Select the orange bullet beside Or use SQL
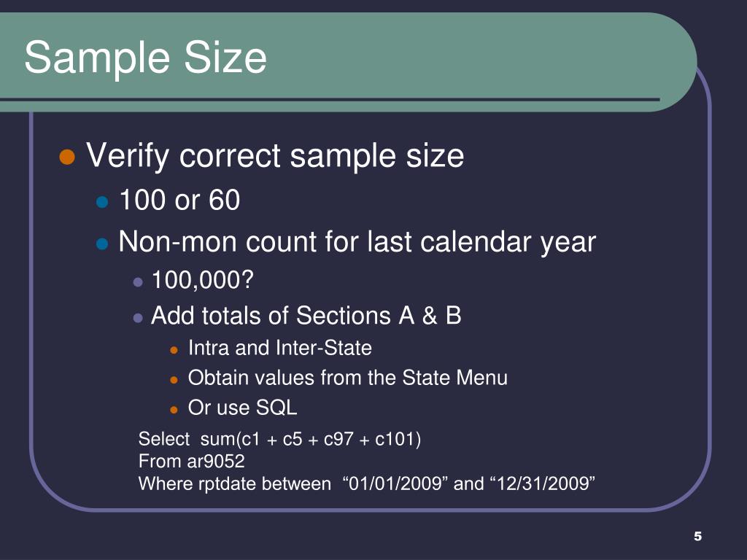This screenshot has width=747, height=560. tap(174, 410)
